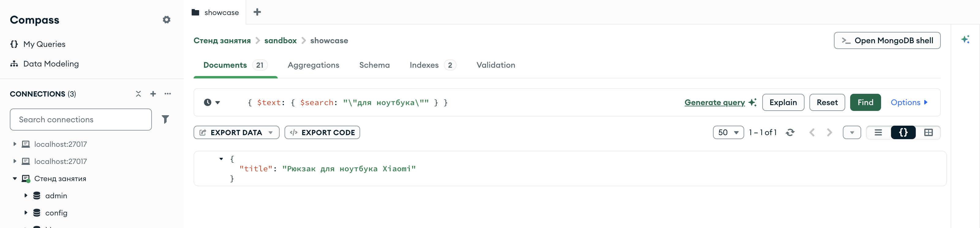The image size is (980, 228).
Task: Select the showcase workspace tab
Action: pos(215,12)
